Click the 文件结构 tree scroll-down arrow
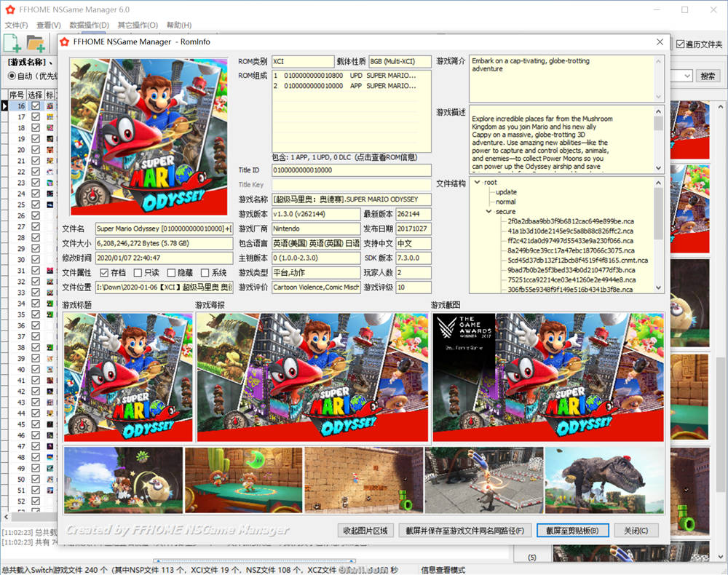Screen dimensions: 728x575 point(658,287)
